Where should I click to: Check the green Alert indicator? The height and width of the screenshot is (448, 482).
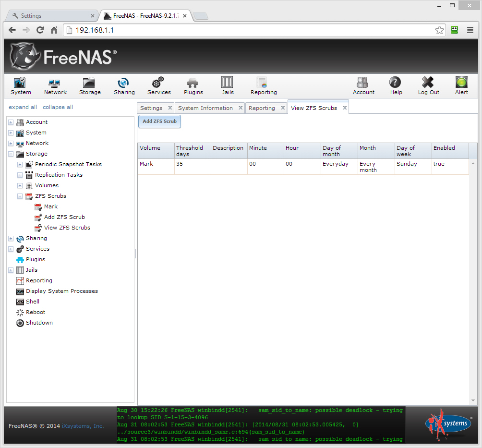coord(461,86)
